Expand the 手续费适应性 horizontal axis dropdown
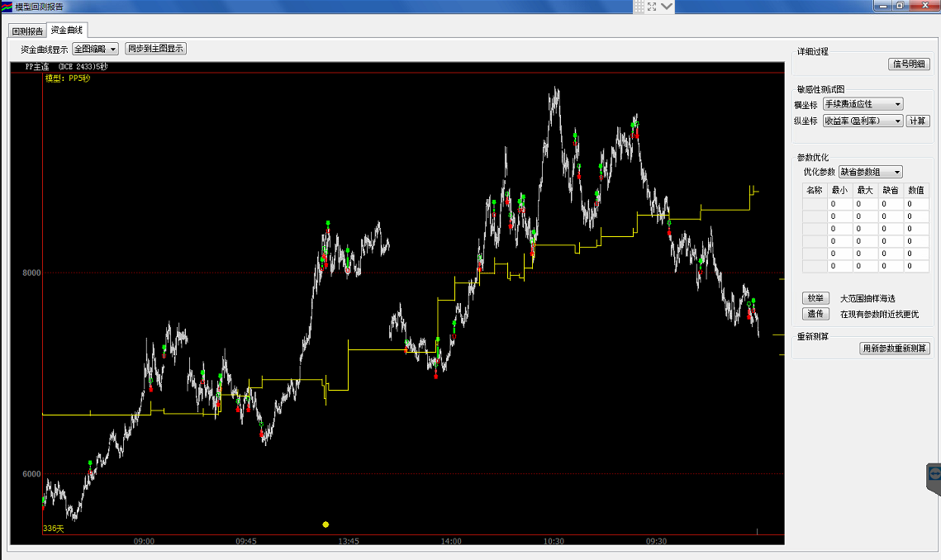Image resolution: width=941 pixels, height=560 pixels. [x=863, y=104]
